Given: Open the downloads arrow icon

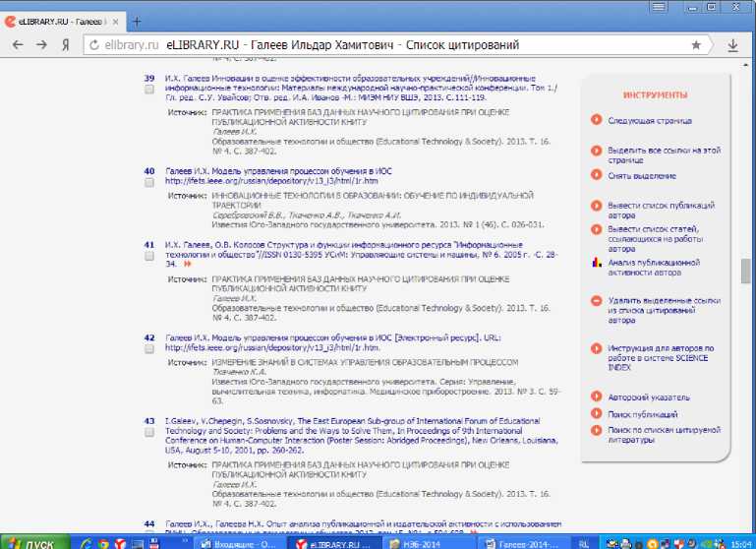Looking at the screenshot, I should pyautogui.click(x=733, y=45).
